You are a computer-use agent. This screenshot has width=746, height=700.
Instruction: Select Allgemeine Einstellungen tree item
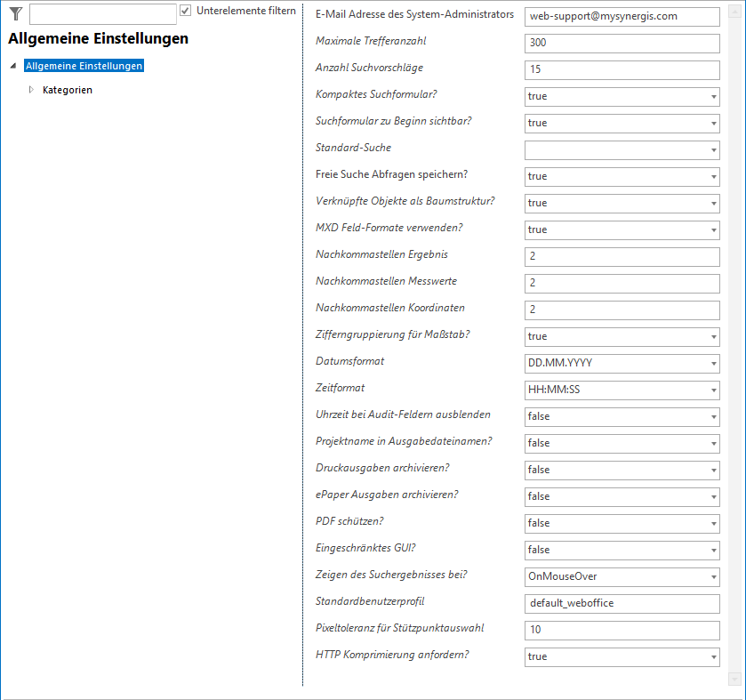coord(84,66)
